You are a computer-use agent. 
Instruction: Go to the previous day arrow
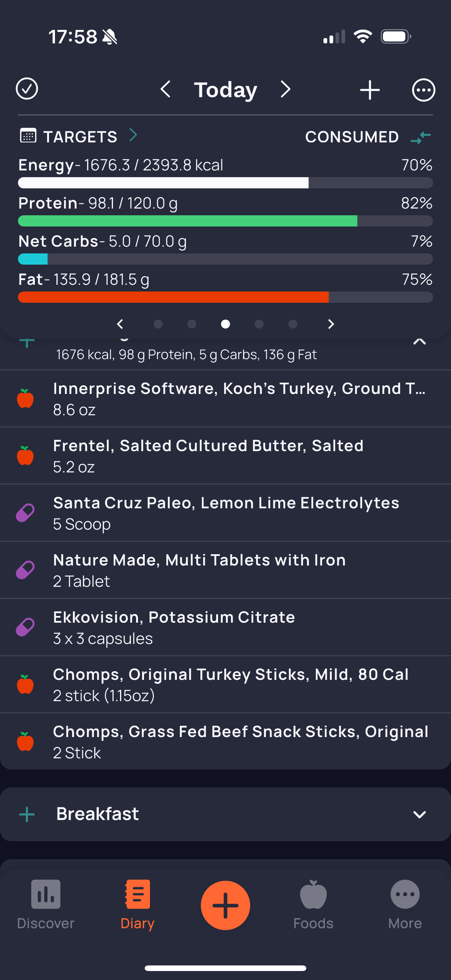(165, 89)
